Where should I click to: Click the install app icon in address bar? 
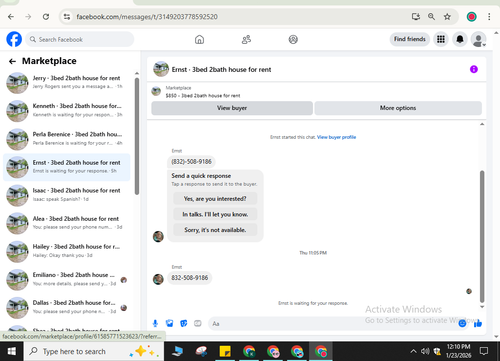415,17
